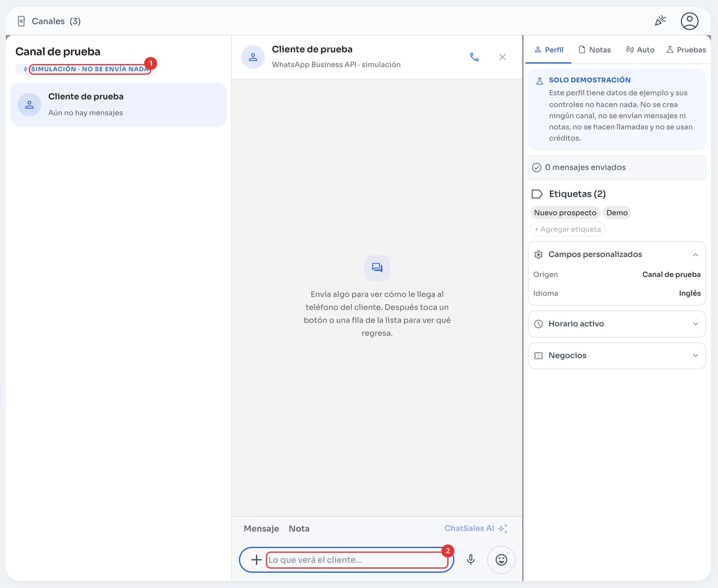Click the avatar in Cliente de prueba row
The width and height of the screenshot is (718, 588).
click(x=30, y=105)
